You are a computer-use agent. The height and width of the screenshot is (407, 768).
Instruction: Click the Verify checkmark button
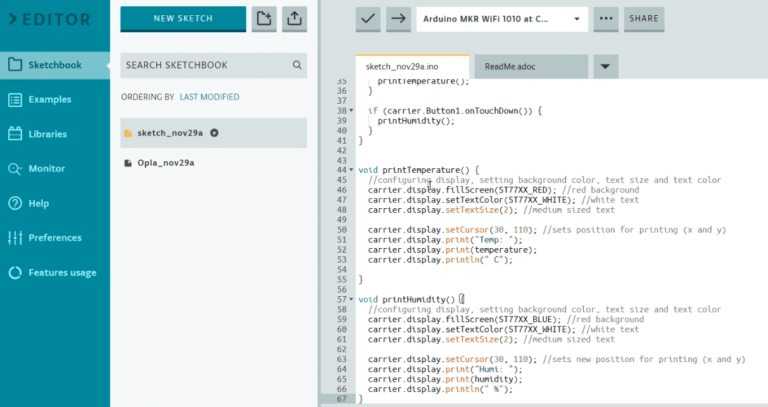coord(368,18)
